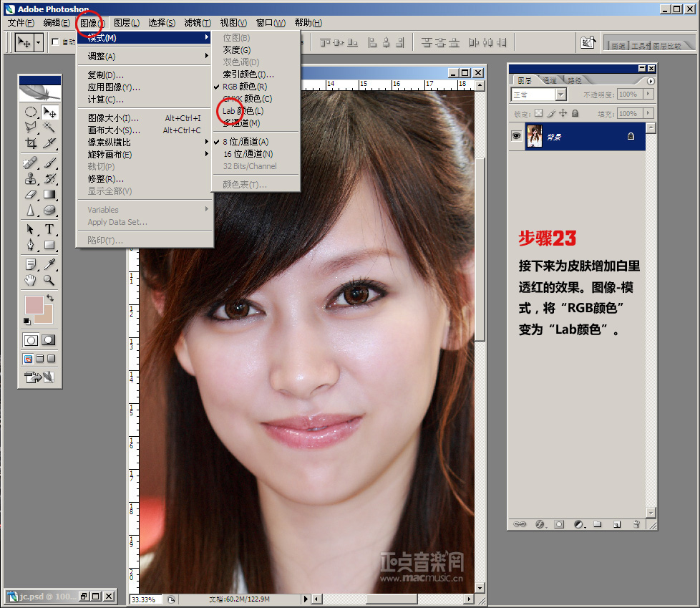Click the Eyedropper tool
700x608 pixels.
[49, 264]
